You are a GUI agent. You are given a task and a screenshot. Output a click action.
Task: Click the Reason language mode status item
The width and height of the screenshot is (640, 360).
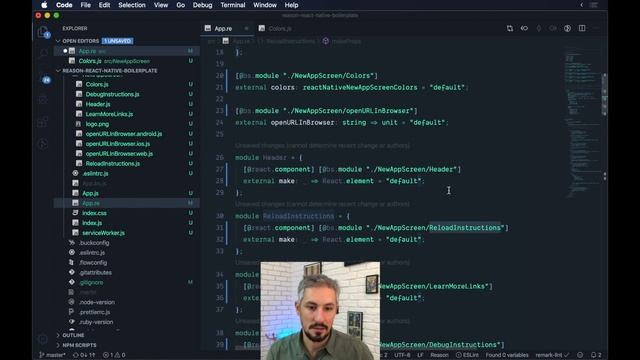[439, 355]
